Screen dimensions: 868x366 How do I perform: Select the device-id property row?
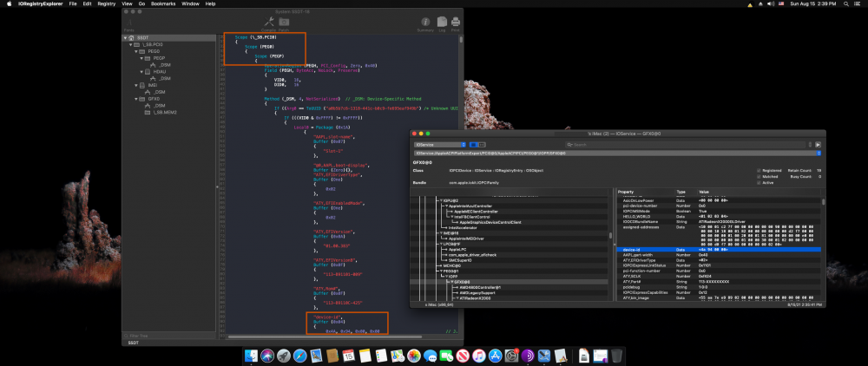(719, 249)
